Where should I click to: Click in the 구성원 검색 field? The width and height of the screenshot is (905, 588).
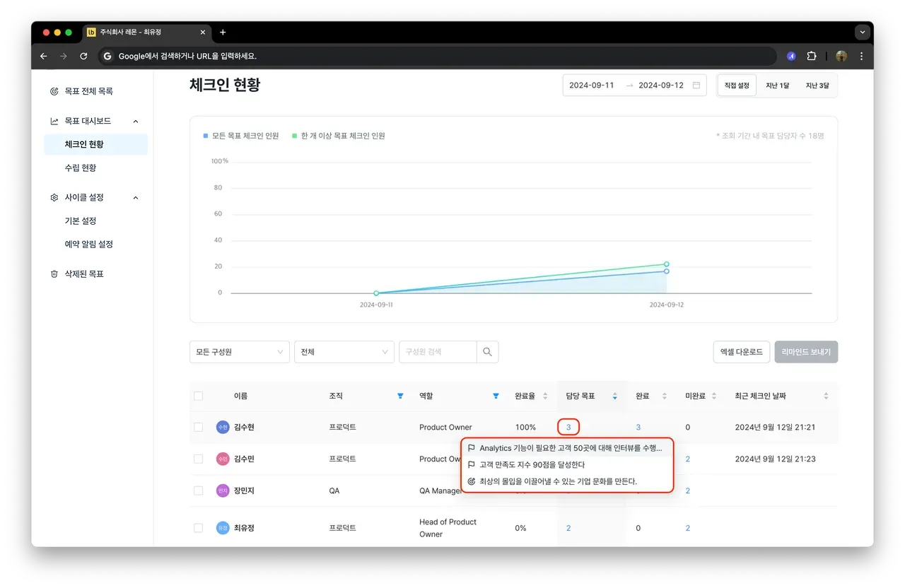click(x=438, y=352)
